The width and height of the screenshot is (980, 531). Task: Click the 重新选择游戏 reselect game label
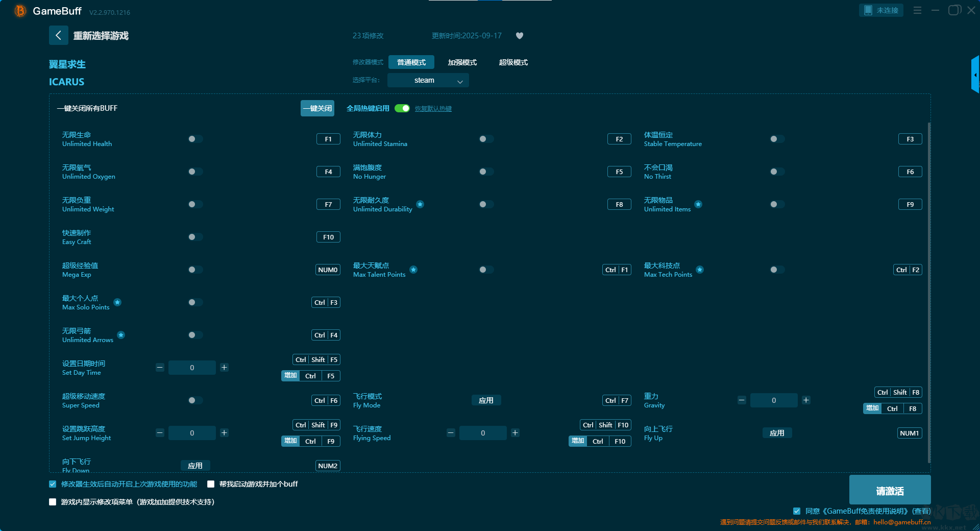tap(101, 36)
